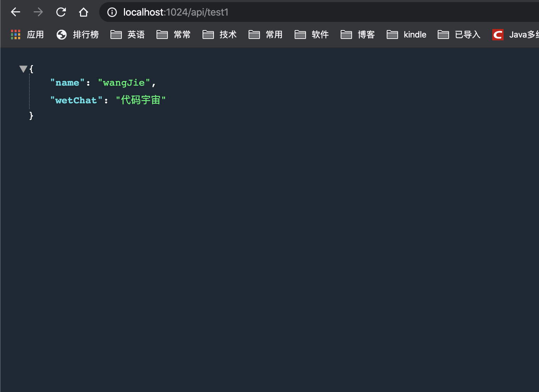Open the 常用 bookmark folder
539x392 pixels.
coord(266,35)
